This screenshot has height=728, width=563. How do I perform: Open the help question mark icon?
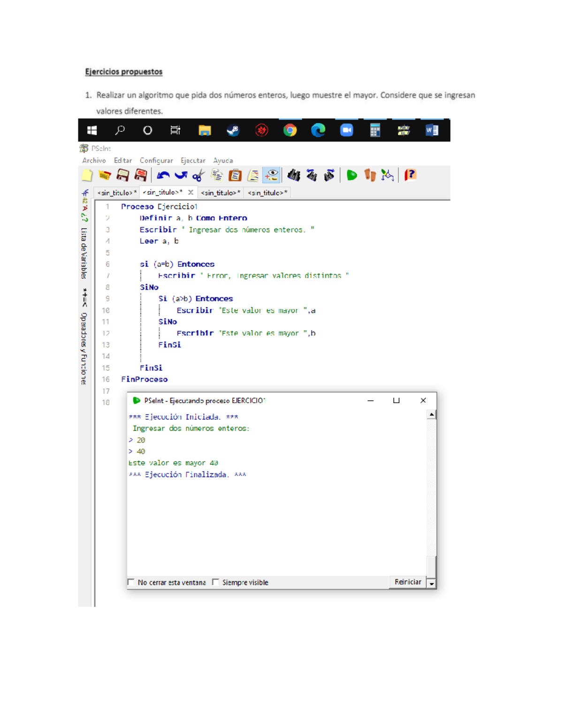click(410, 175)
